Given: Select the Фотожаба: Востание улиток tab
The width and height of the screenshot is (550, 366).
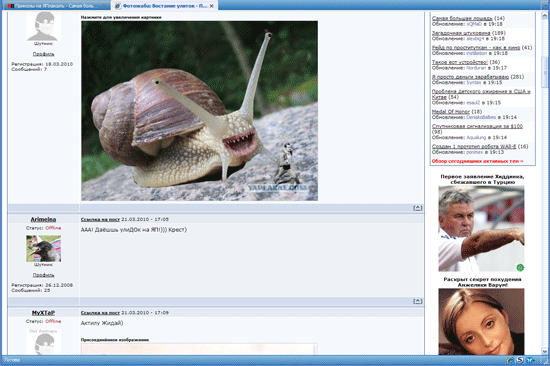Looking at the screenshot, I should point(165,6).
